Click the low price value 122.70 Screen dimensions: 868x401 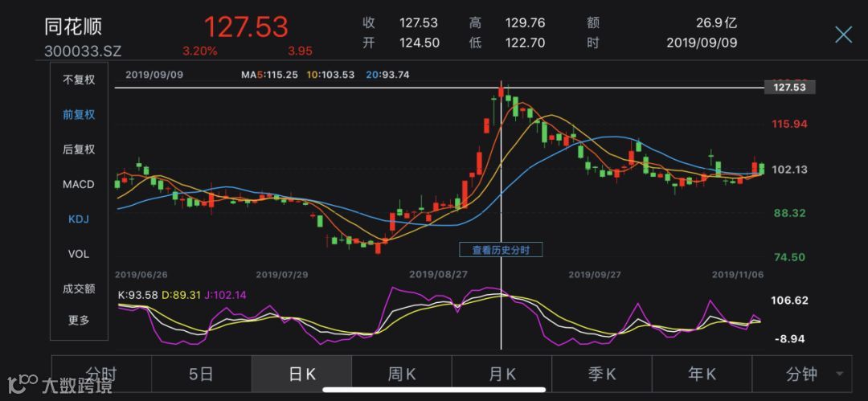pos(525,43)
